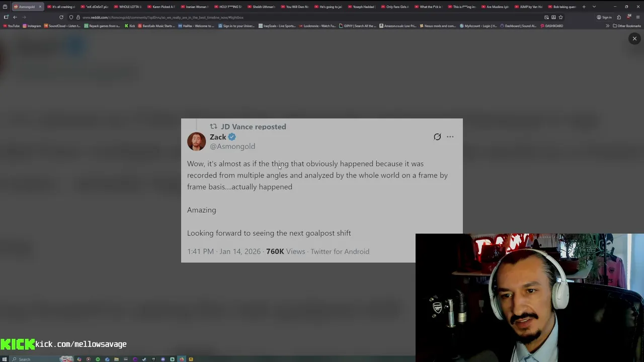This screenshot has height=362, width=644.
Task: Click the shield tracking protection icon
Action: coord(71,17)
